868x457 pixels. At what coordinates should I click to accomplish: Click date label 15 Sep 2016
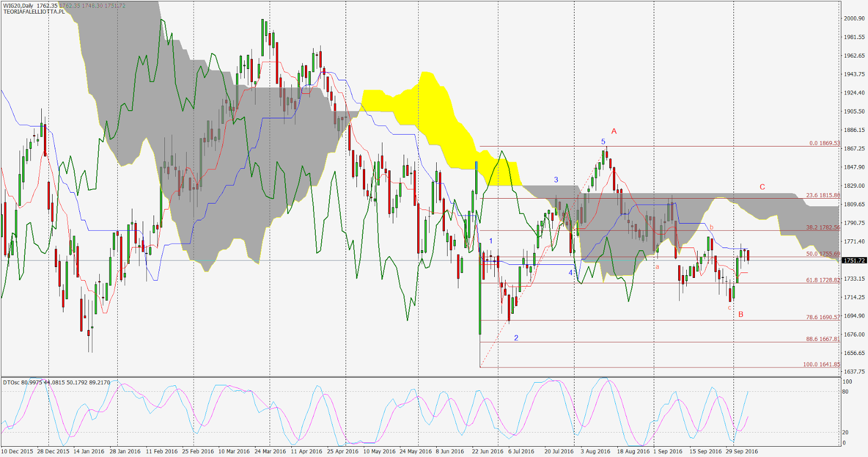(706, 451)
